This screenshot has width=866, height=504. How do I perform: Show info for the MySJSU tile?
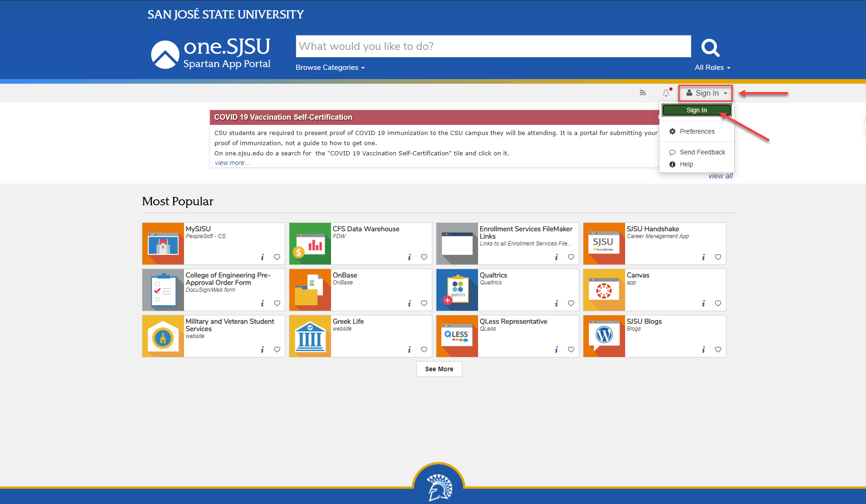[262, 257]
